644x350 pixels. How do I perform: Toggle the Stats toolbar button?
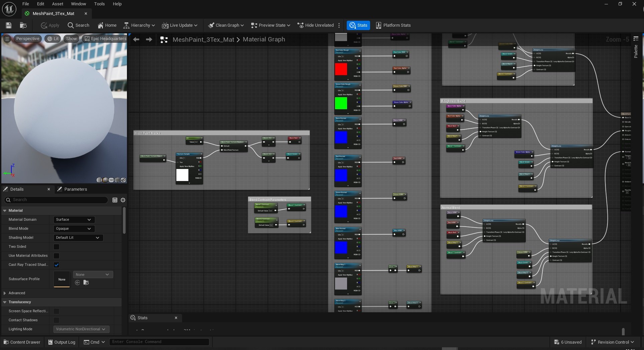358,25
